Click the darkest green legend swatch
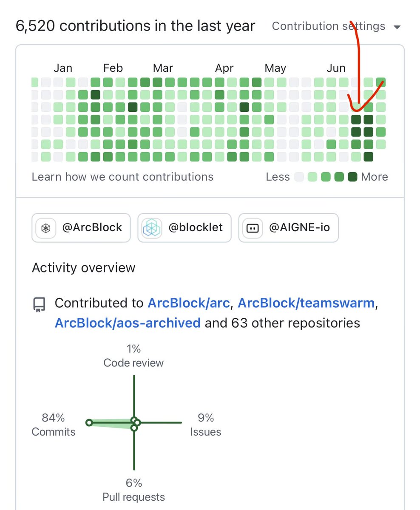The width and height of the screenshot is (420, 510). (x=352, y=177)
